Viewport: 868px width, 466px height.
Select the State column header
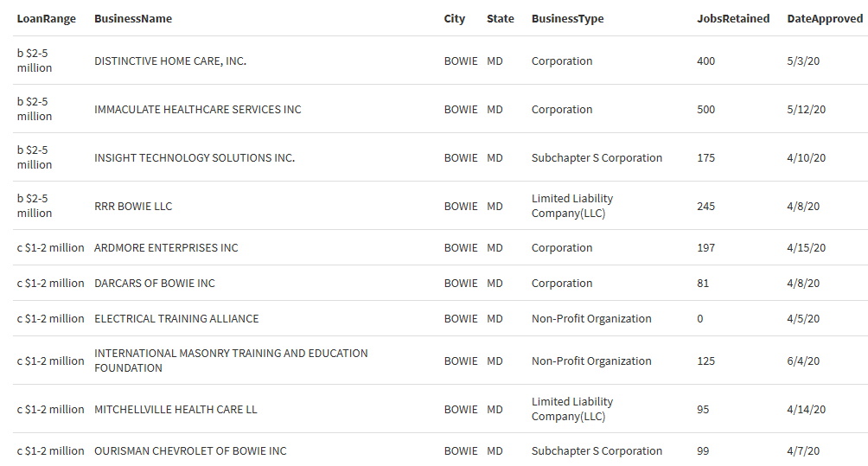[501, 19]
